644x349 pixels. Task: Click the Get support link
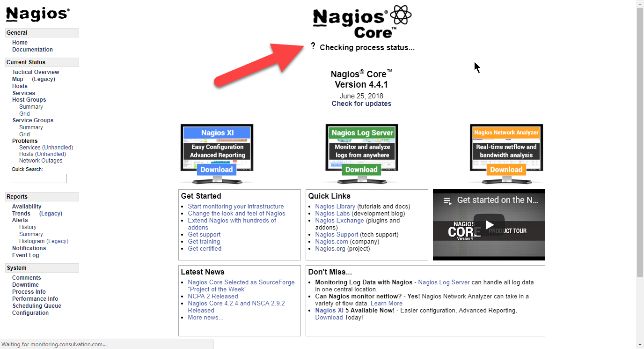204,235
